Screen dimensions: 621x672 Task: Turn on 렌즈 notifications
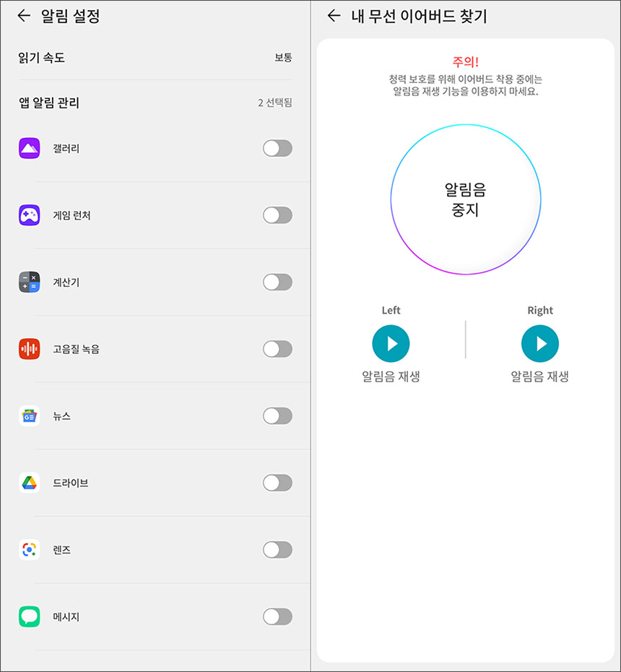point(277,549)
